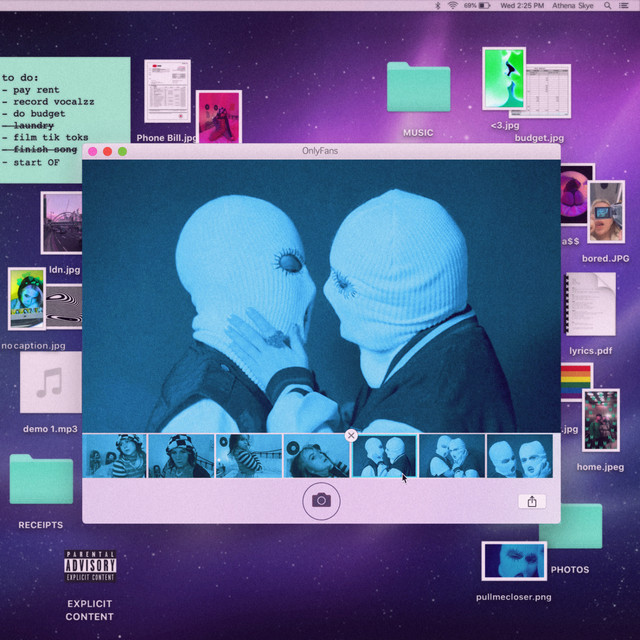
Task: Select the nocaption.jpg portrait photo
Action: pyautogui.click(x=27, y=299)
